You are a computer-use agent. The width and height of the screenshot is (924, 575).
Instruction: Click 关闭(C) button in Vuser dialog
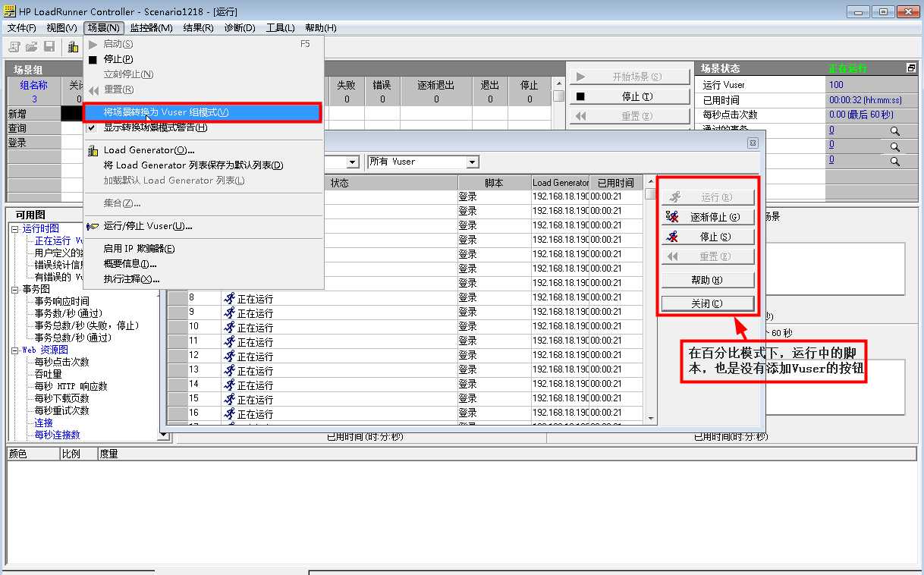click(708, 303)
